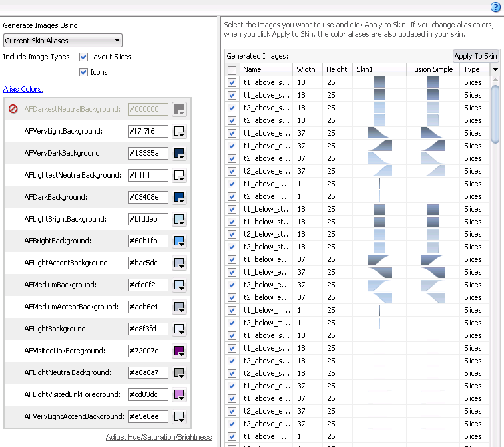The image size is (504, 447).
Task: Open the Alias Colors link
Action: coord(23,89)
